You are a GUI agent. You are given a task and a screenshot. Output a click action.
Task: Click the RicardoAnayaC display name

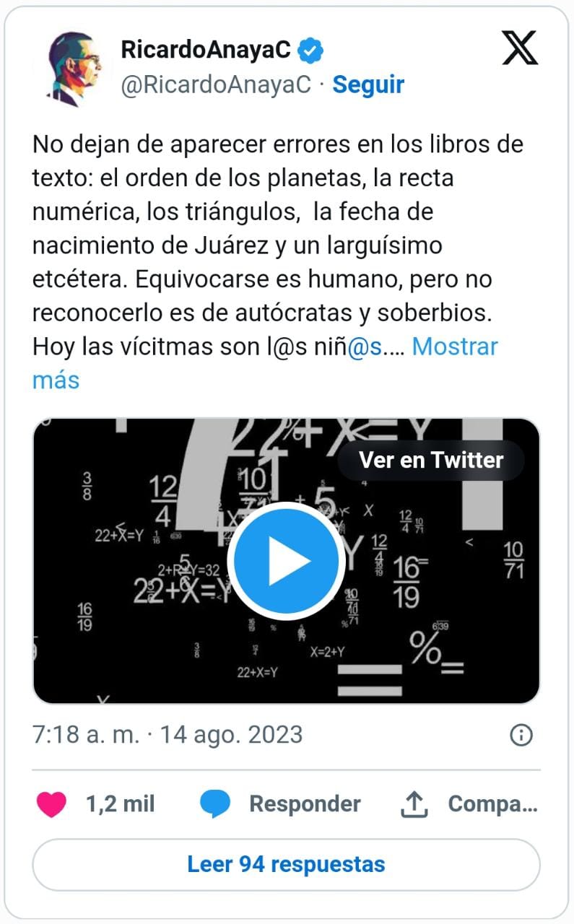pyautogui.click(x=206, y=50)
